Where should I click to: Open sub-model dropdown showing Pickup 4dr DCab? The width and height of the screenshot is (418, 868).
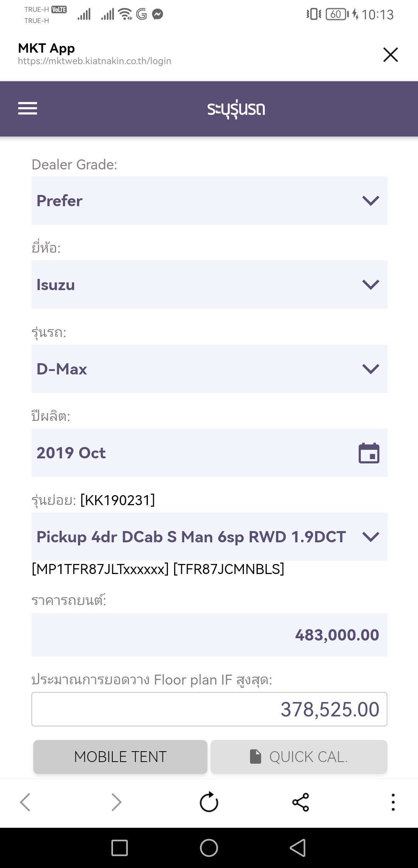pyautogui.click(x=209, y=537)
